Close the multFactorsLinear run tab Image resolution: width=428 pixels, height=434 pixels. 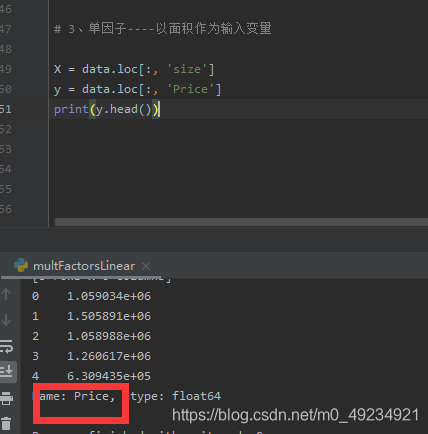pos(146,266)
